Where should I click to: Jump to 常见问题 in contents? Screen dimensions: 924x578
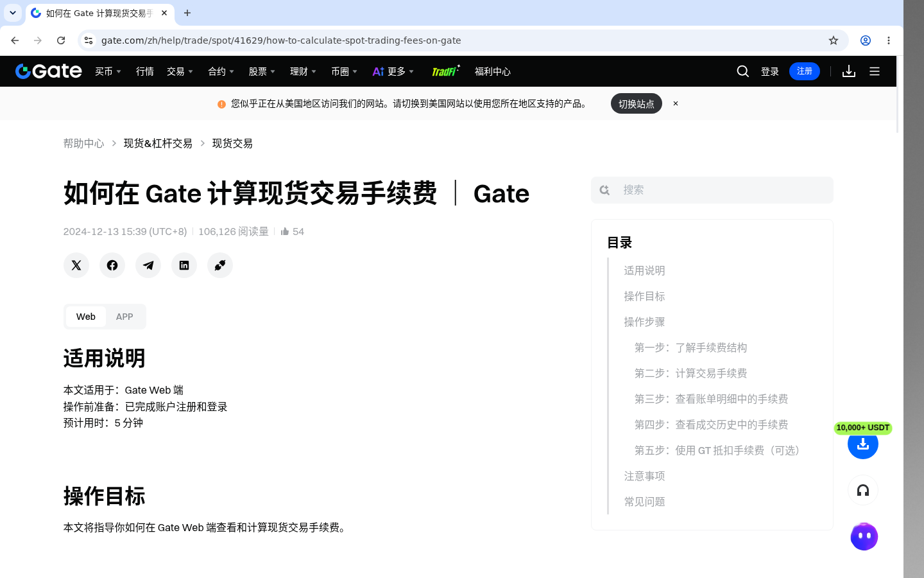pyautogui.click(x=644, y=502)
